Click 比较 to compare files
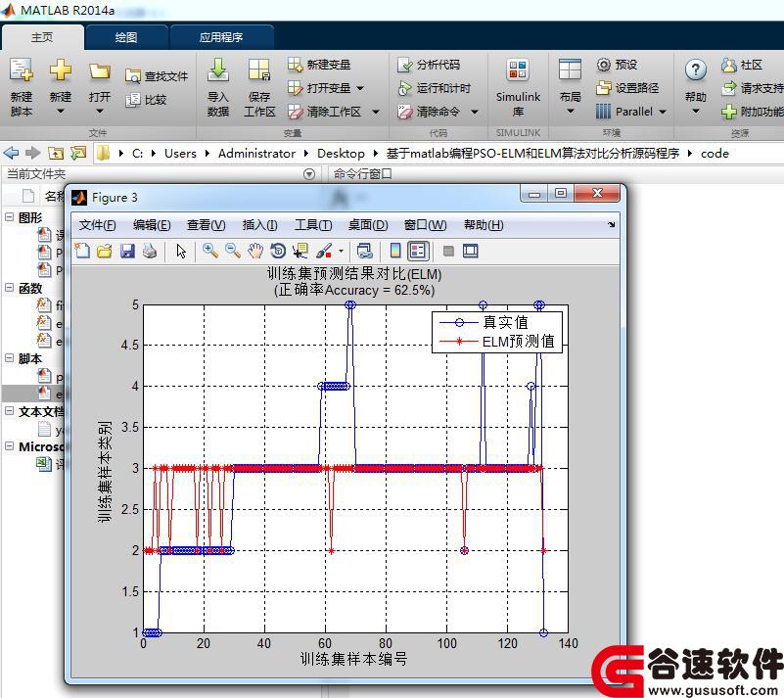This screenshot has height=698, width=784. 147,100
